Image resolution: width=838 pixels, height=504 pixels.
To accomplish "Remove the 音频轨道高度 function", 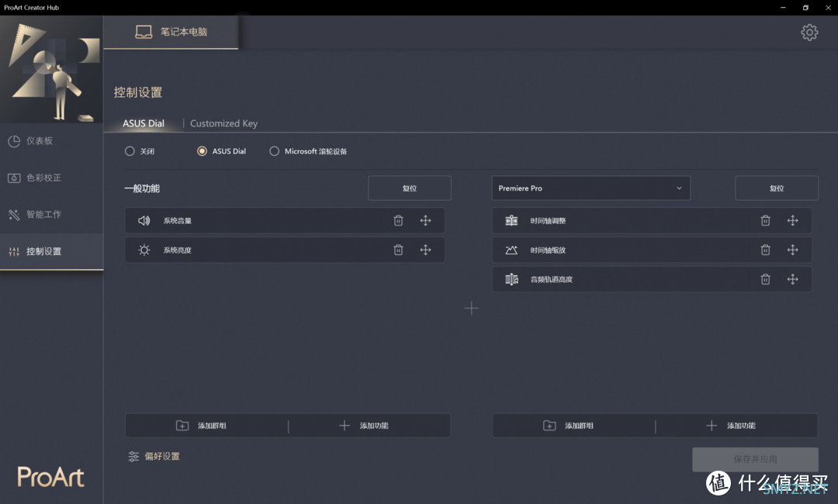I will point(765,279).
